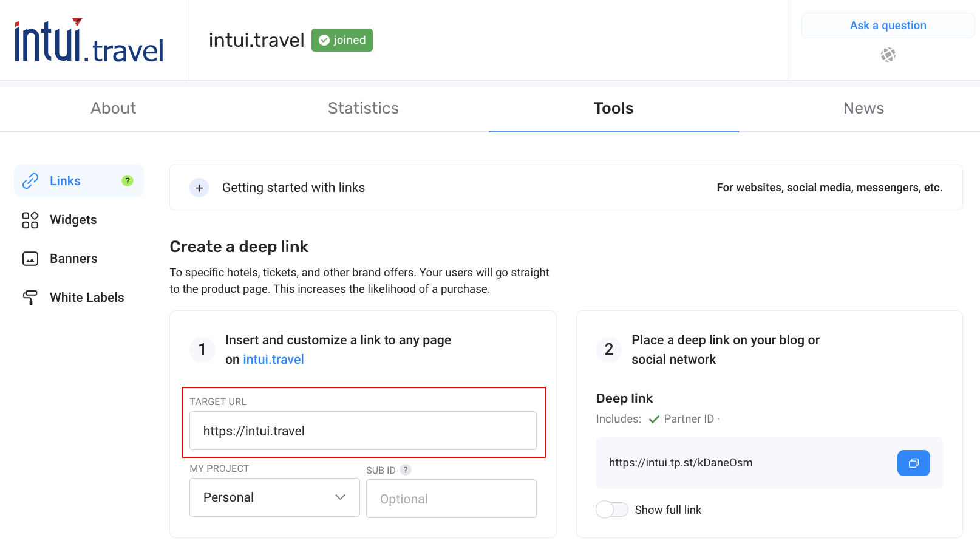Click the White Labels paint roller icon

pyautogui.click(x=30, y=298)
